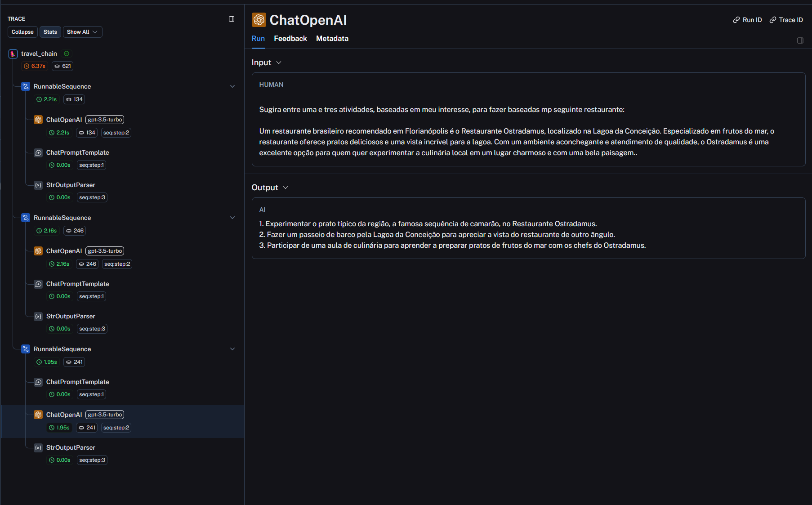Select the third RunnableSequence row

pyautogui.click(x=122, y=355)
